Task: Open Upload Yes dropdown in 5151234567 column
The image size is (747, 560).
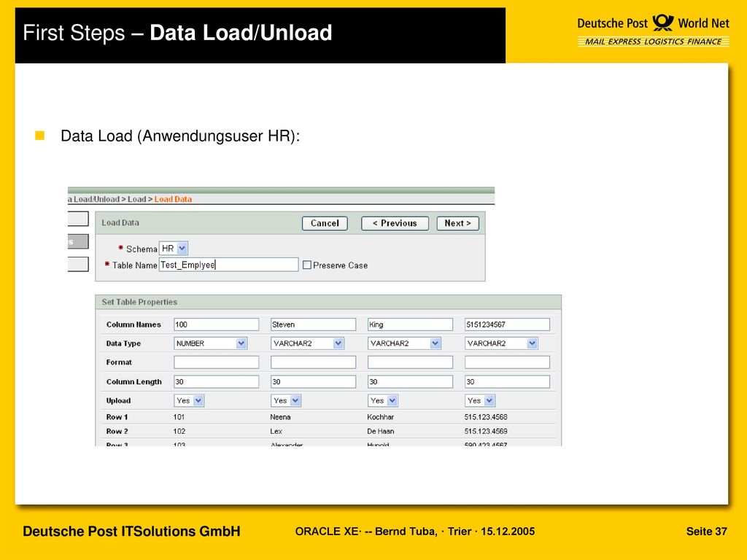Action: click(480, 400)
